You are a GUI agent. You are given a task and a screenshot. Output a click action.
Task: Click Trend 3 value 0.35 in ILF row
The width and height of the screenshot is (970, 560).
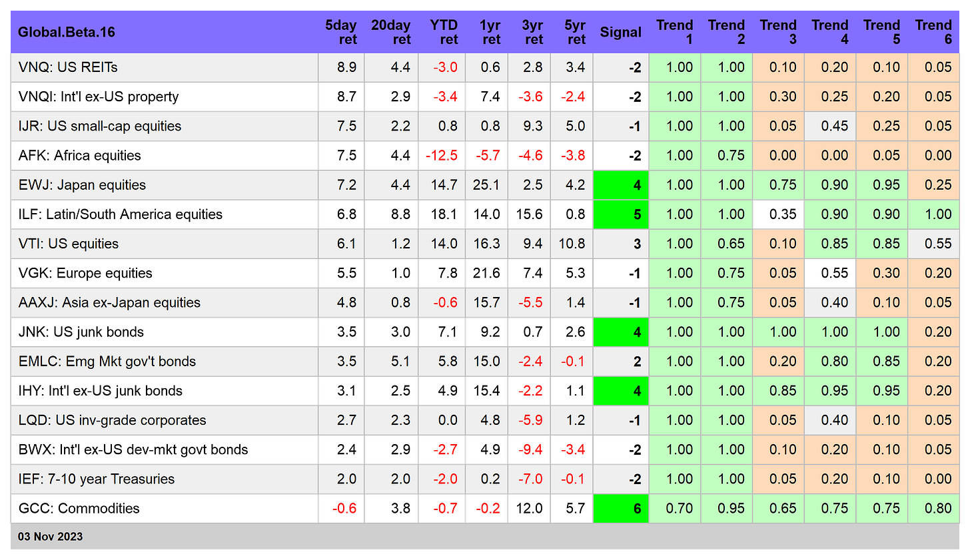click(783, 214)
